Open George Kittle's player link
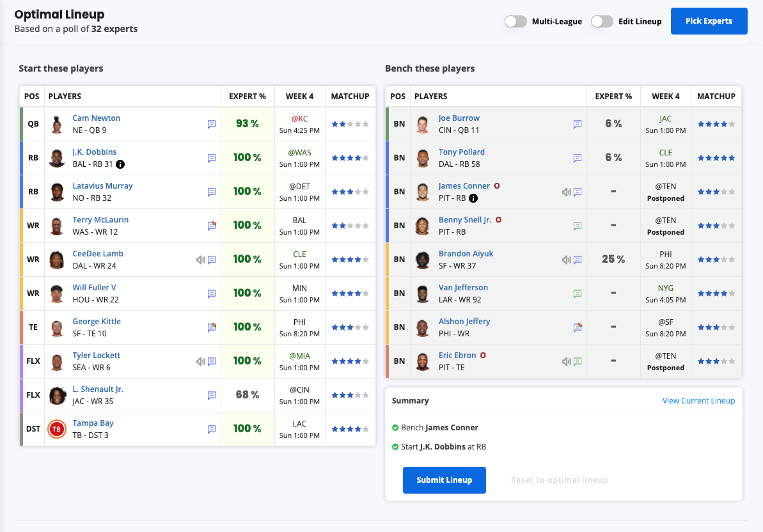Screen dimensions: 763x532 point(97,322)
